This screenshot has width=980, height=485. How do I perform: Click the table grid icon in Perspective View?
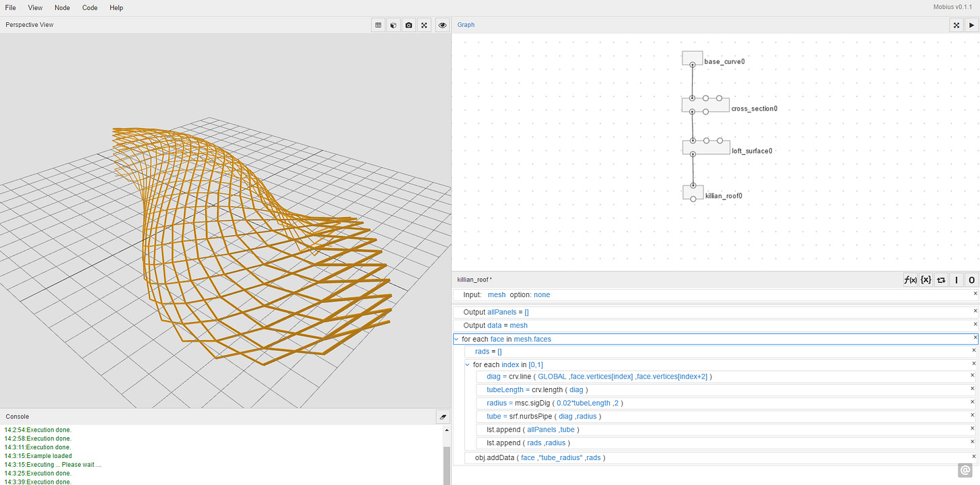pos(378,25)
